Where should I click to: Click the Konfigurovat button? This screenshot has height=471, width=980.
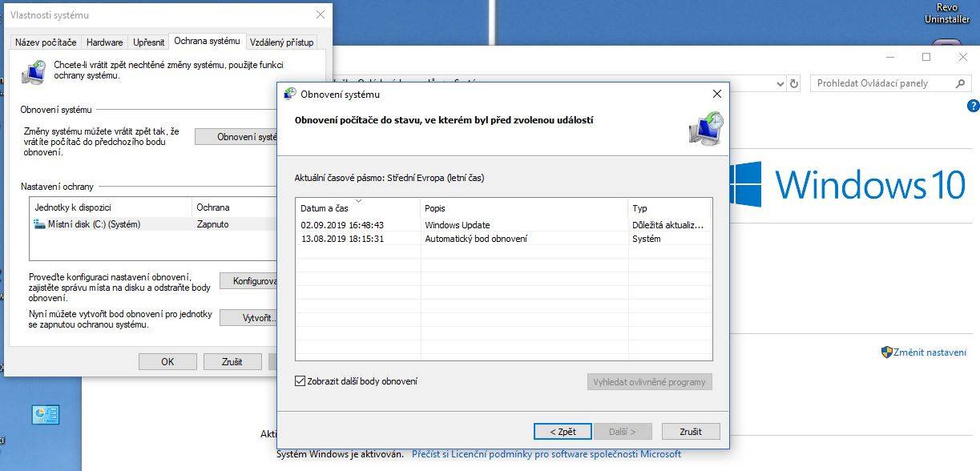point(248,281)
